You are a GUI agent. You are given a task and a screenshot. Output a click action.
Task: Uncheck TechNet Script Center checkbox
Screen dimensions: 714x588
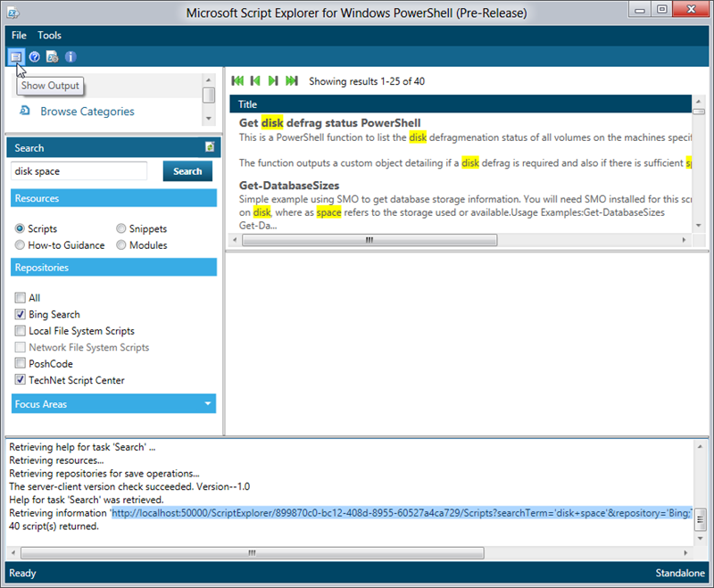pos(20,379)
